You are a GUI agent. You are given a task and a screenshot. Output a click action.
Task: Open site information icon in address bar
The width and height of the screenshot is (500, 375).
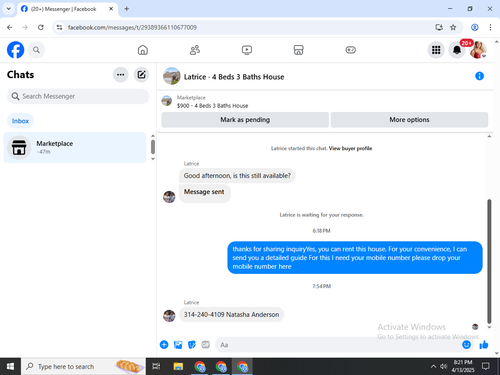click(59, 27)
